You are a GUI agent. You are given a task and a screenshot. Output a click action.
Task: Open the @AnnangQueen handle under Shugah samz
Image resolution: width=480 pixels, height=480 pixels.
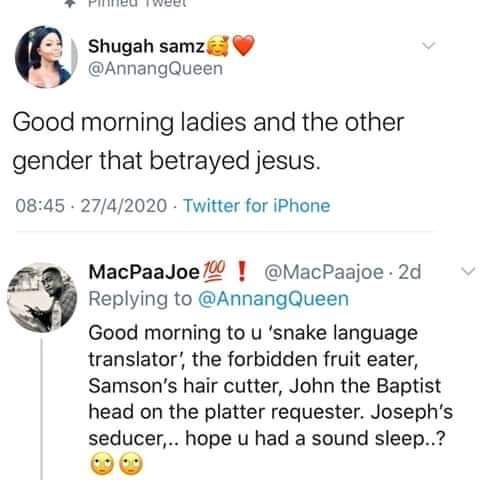[155, 69]
